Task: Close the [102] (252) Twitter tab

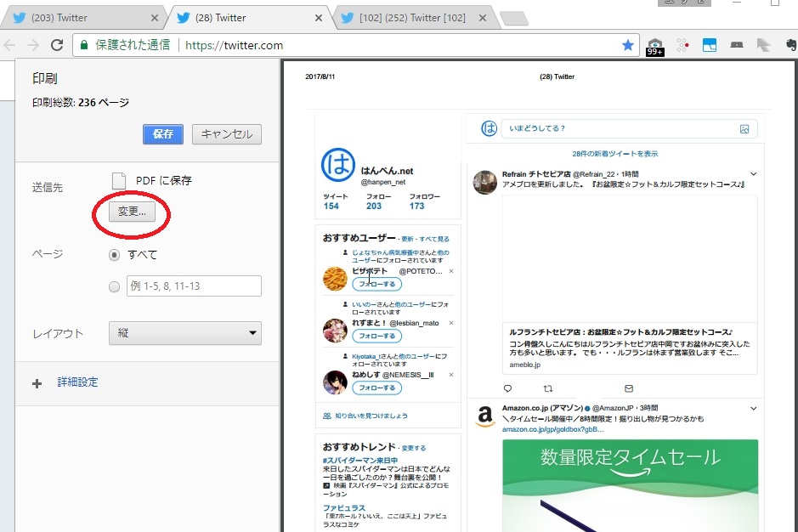Action: tap(483, 19)
